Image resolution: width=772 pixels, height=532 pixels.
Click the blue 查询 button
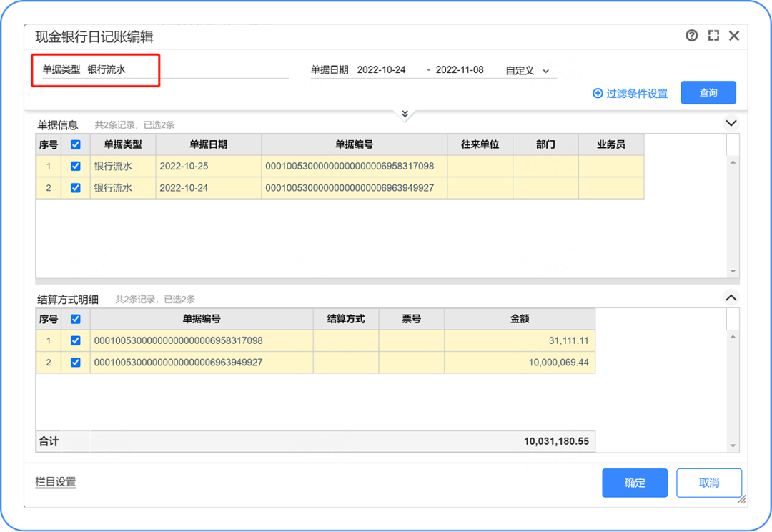708,93
